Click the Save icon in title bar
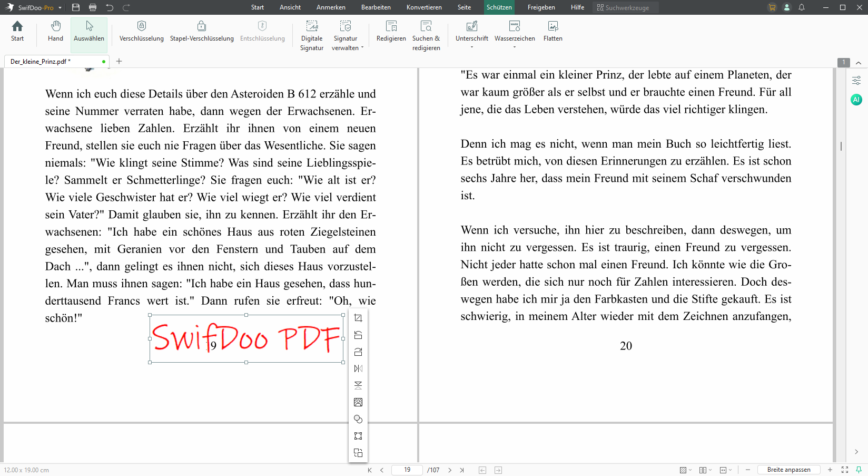 tap(76, 7)
